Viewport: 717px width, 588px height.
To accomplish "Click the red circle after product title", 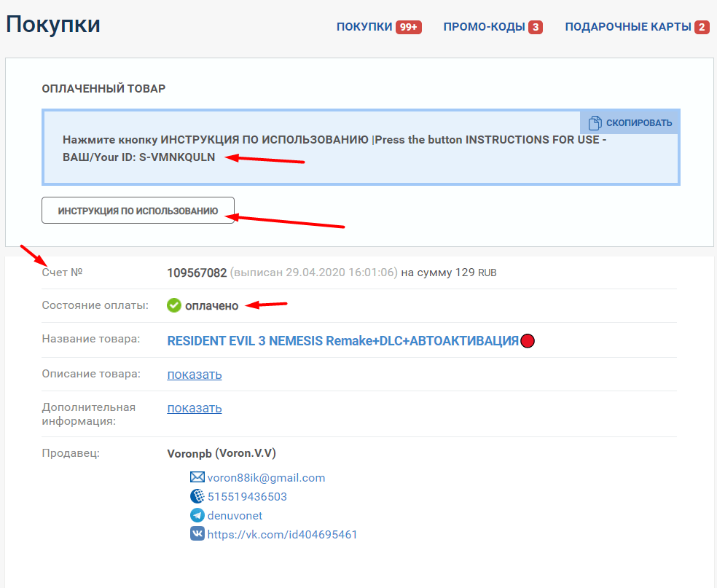I will coord(528,341).
